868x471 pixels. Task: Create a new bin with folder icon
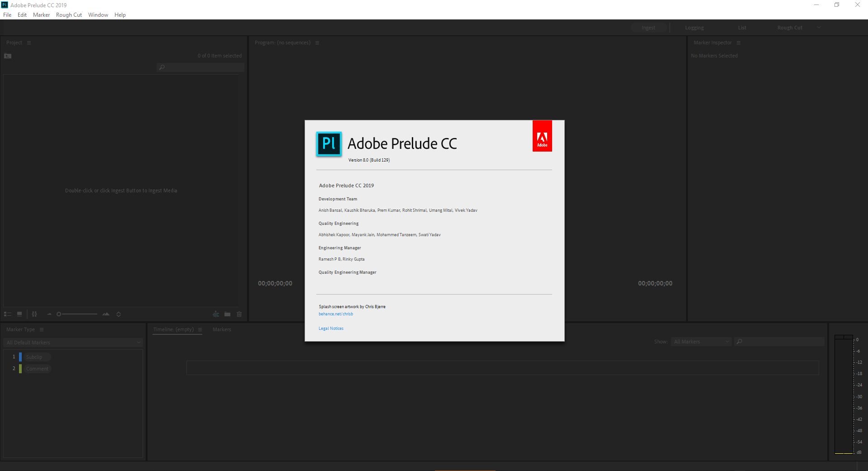coord(227,314)
